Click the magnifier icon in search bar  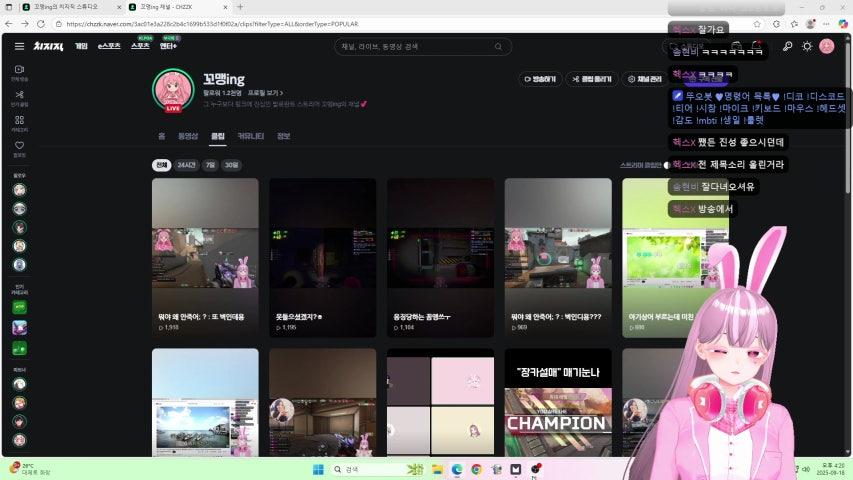(498, 47)
